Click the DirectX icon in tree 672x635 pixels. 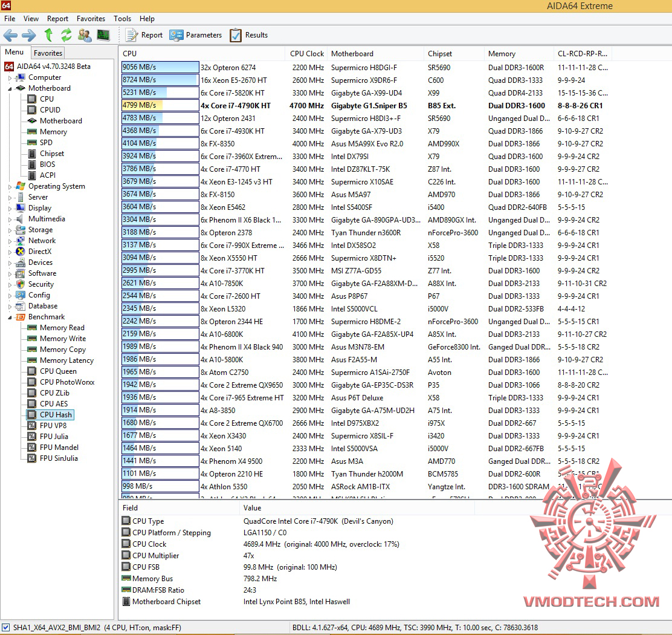click(x=21, y=252)
